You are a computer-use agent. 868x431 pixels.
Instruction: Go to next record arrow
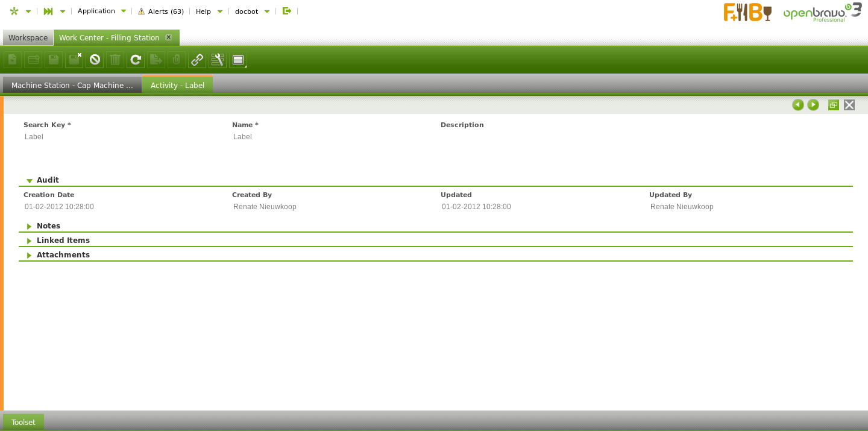coord(813,105)
